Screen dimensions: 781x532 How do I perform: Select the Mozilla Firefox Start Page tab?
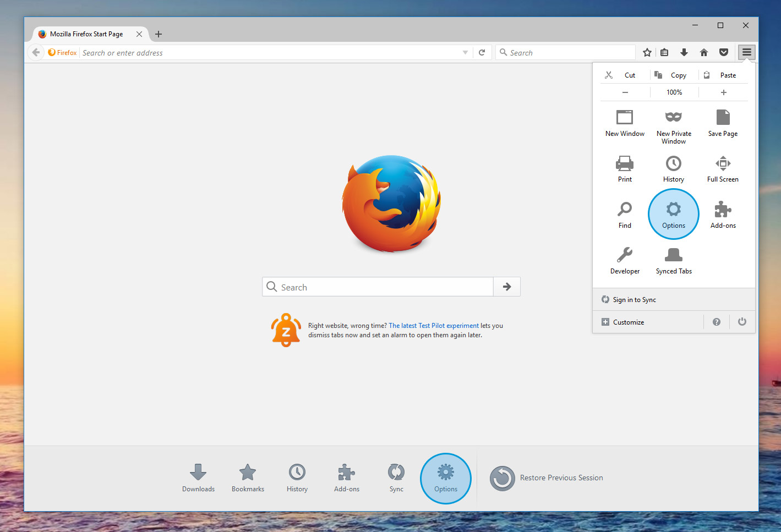[x=86, y=34]
